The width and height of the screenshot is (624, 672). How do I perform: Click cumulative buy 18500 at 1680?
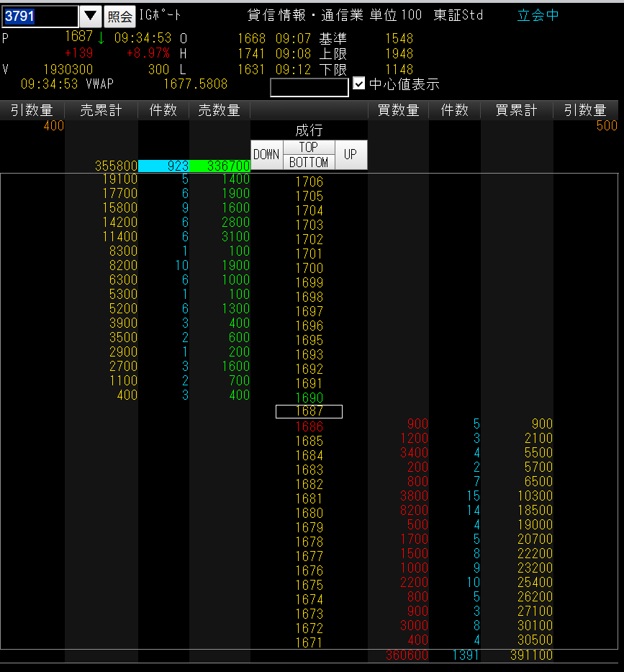pos(535,510)
